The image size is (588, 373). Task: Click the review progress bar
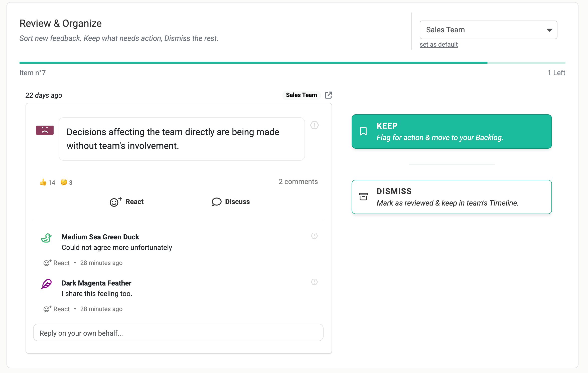[x=292, y=62]
